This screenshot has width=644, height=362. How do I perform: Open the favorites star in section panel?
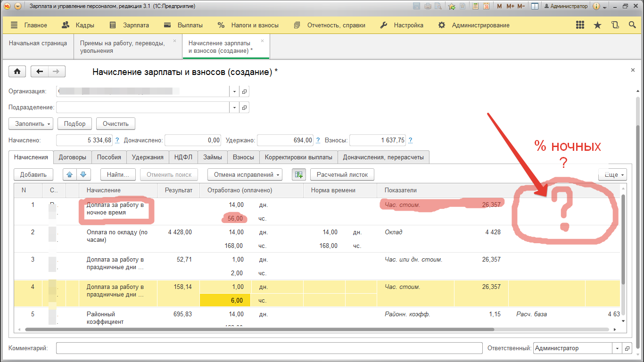[597, 25]
